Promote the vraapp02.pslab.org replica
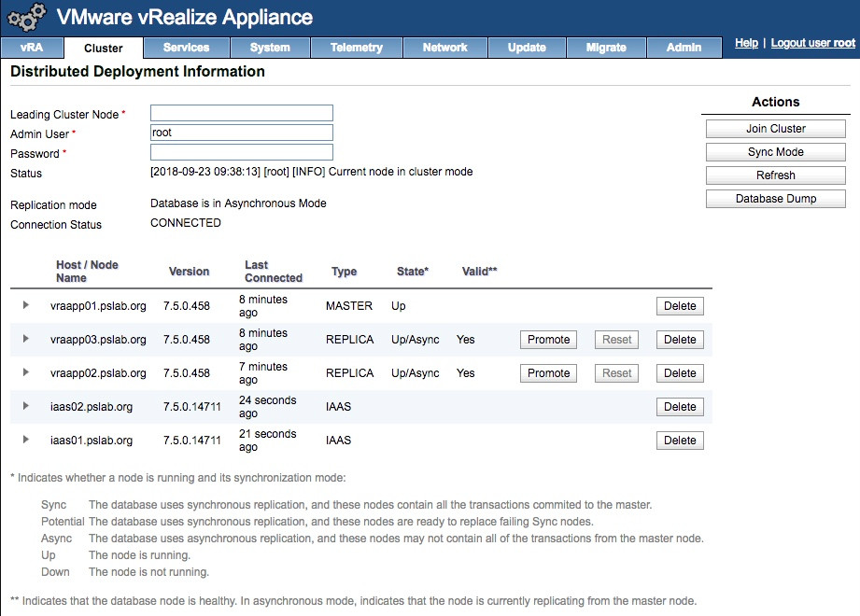Viewport: 860px width, 616px height. click(x=548, y=373)
